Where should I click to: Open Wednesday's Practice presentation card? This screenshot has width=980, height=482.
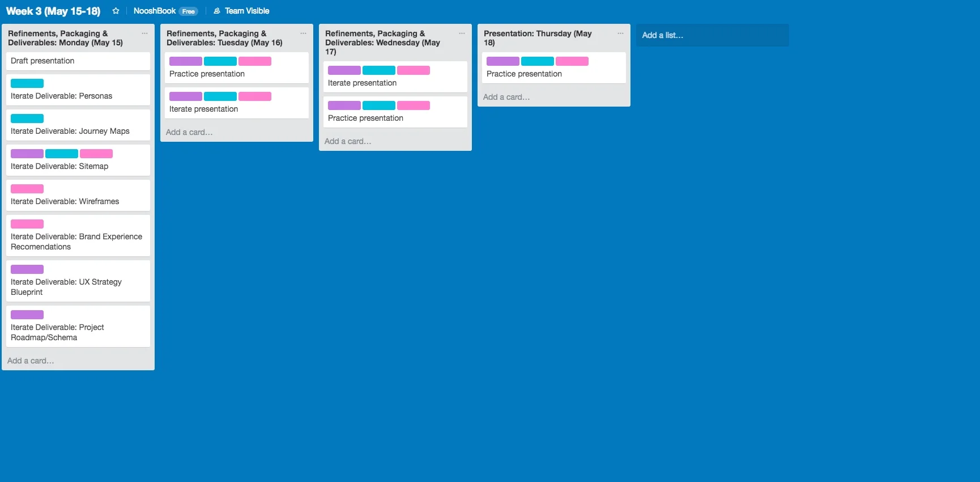click(395, 112)
